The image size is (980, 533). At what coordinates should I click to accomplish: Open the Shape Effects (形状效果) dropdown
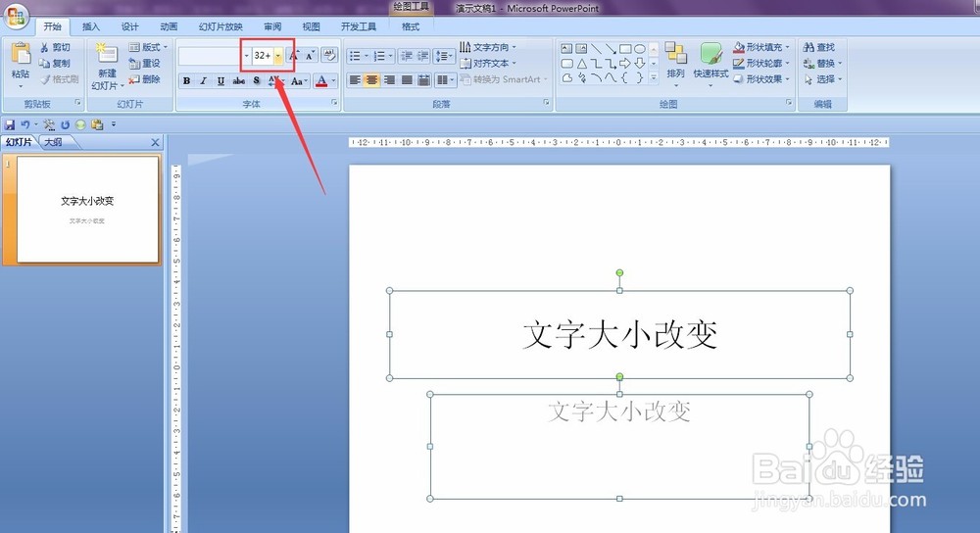(x=761, y=79)
